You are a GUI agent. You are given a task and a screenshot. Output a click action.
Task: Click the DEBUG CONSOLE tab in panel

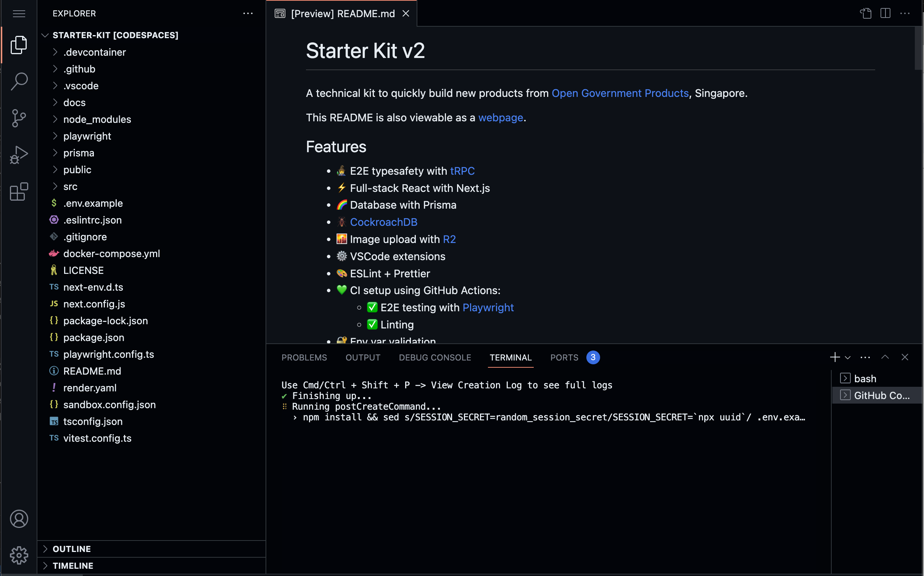435,357
